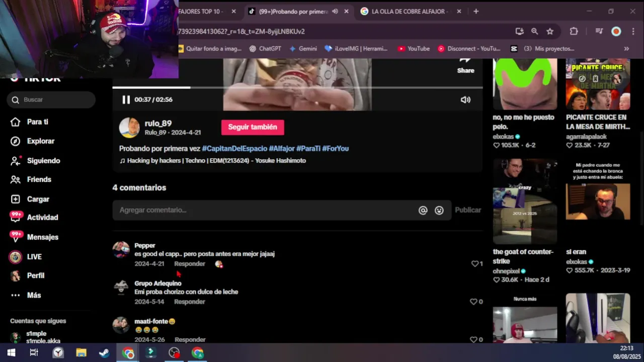Open the browser zoom magnifier icon
This screenshot has height=362, width=644.
click(534, 31)
